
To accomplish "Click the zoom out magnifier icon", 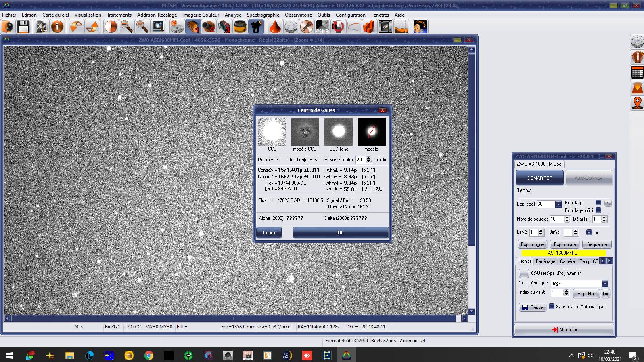I will [x=127, y=27].
